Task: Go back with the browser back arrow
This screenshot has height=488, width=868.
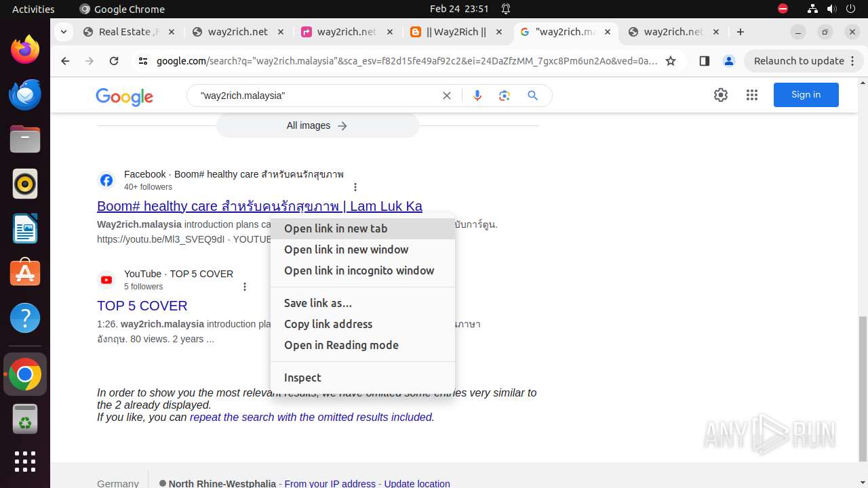Action: (x=65, y=61)
